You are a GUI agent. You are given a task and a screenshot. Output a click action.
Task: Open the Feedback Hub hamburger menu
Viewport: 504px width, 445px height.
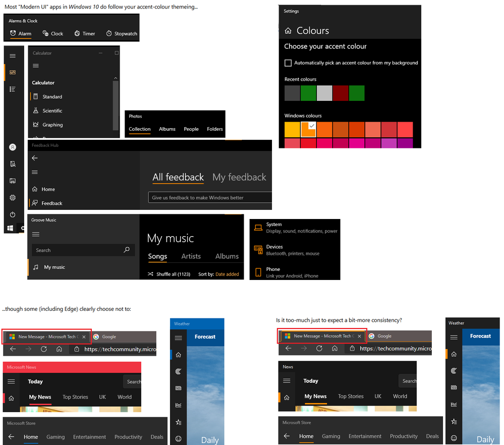click(x=35, y=173)
